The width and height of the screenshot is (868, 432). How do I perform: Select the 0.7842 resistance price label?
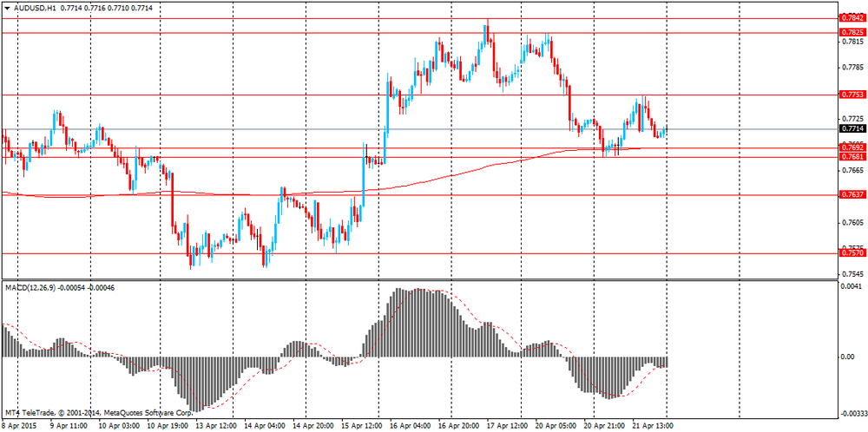(852, 18)
